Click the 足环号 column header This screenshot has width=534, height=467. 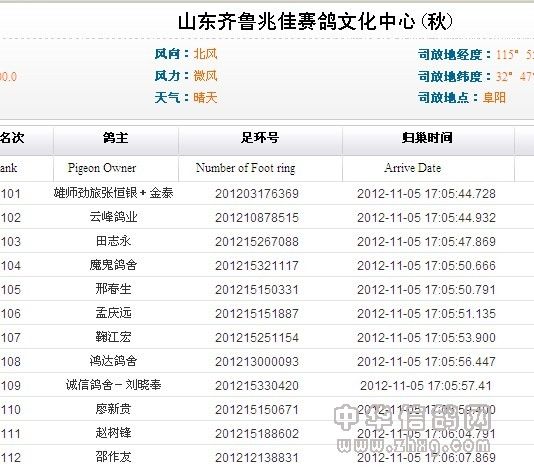pyautogui.click(x=260, y=138)
